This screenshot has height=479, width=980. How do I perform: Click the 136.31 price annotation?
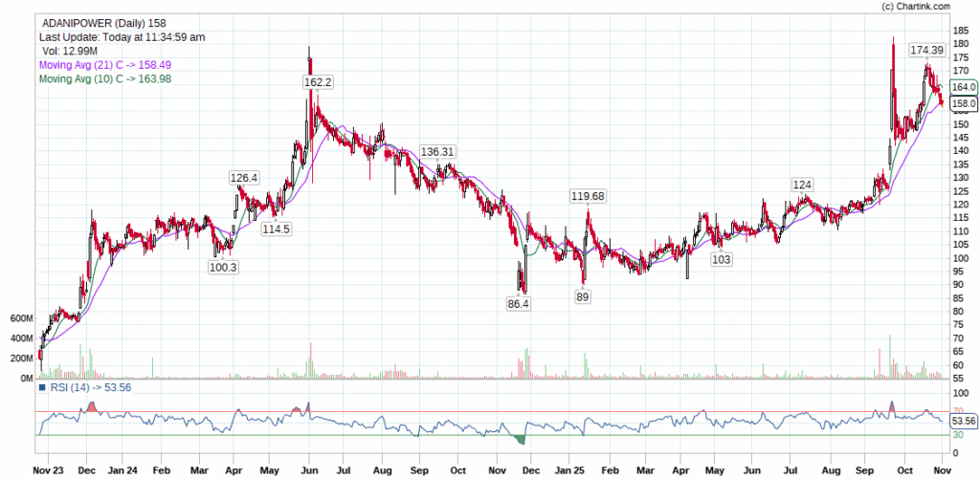[437, 152]
